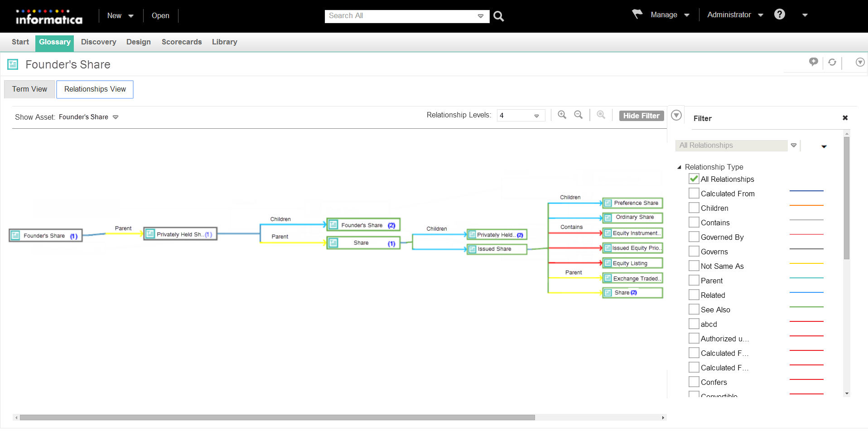This screenshot has height=432, width=868.
Task: Click the circled arrow icon at top right
Action: click(860, 62)
